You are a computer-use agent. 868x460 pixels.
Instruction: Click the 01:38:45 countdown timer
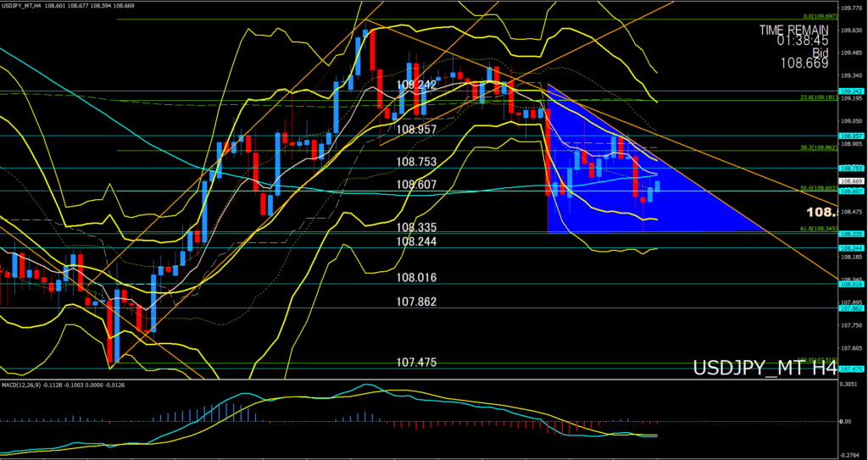(x=802, y=41)
